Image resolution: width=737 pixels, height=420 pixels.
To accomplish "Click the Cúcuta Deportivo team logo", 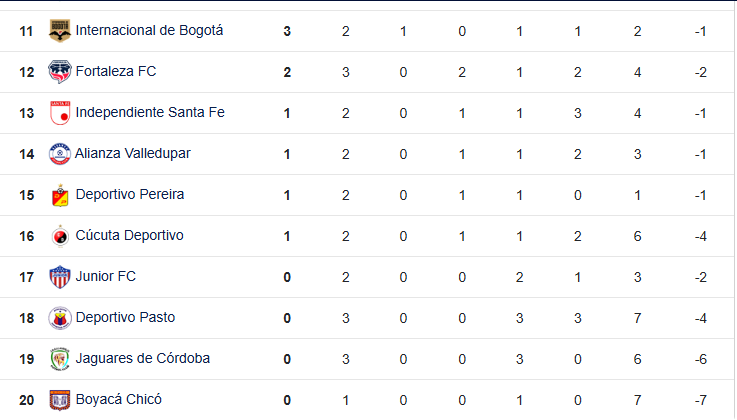I will coord(60,236).
